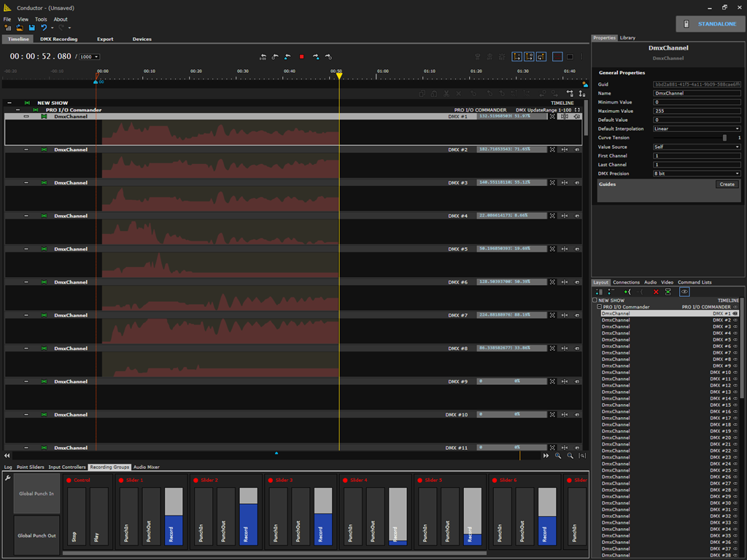Collapse NEW SHOW node in Layout tree
747x560 pixels.
pyautogui.click(x=595, y=300)
